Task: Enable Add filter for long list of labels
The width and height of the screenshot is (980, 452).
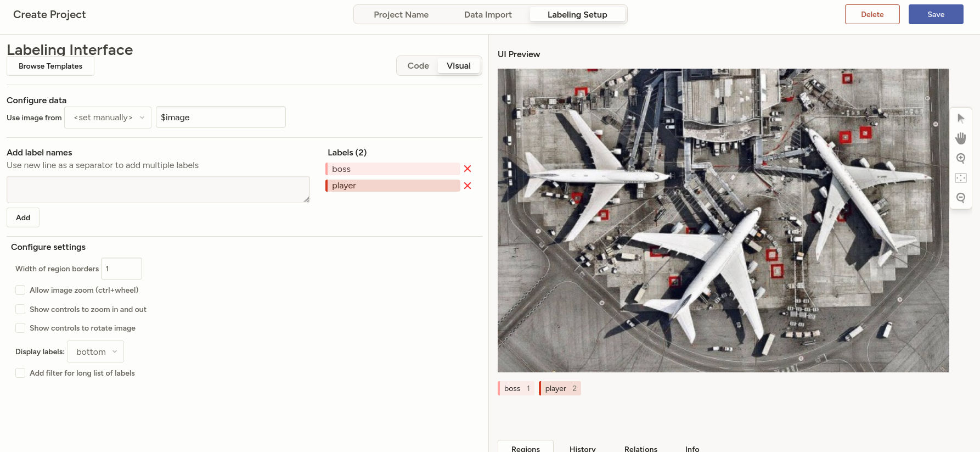Action: point(20,373)
